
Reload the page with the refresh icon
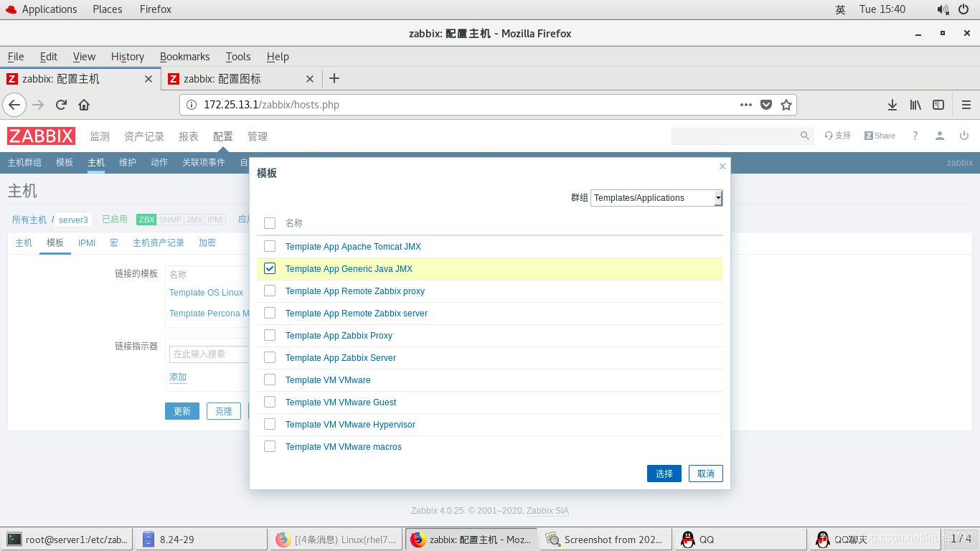click(61, 105)
